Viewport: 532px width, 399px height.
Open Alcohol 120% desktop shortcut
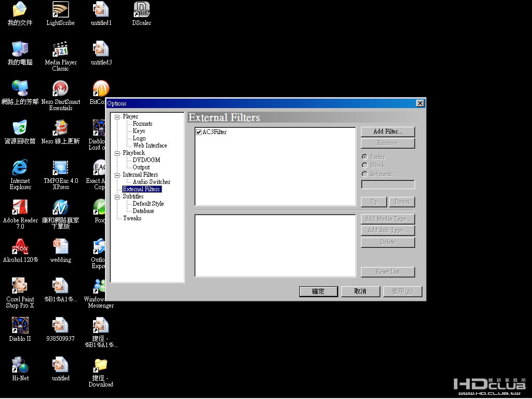(x=20, y=247)
